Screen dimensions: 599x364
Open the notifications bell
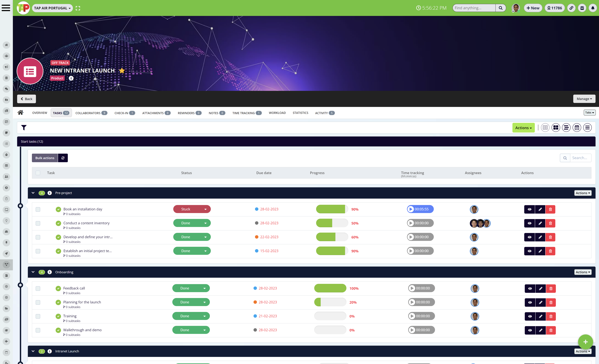(x=592, y=8)
